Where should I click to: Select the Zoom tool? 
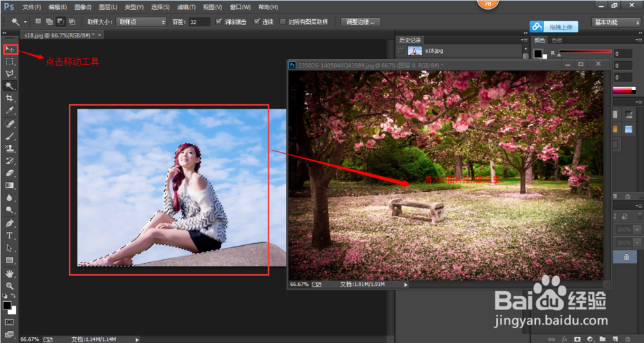click(x=10, y=286)
